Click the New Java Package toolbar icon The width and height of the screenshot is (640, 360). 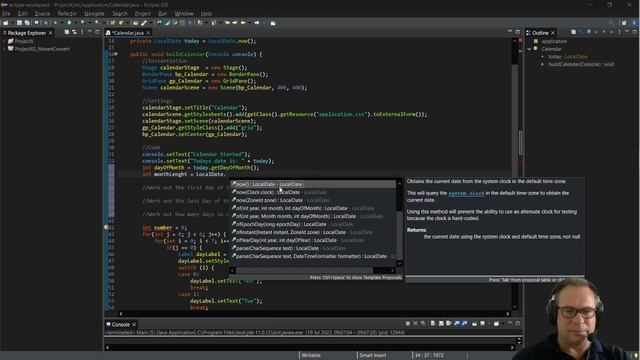click(x=113, y=23)
